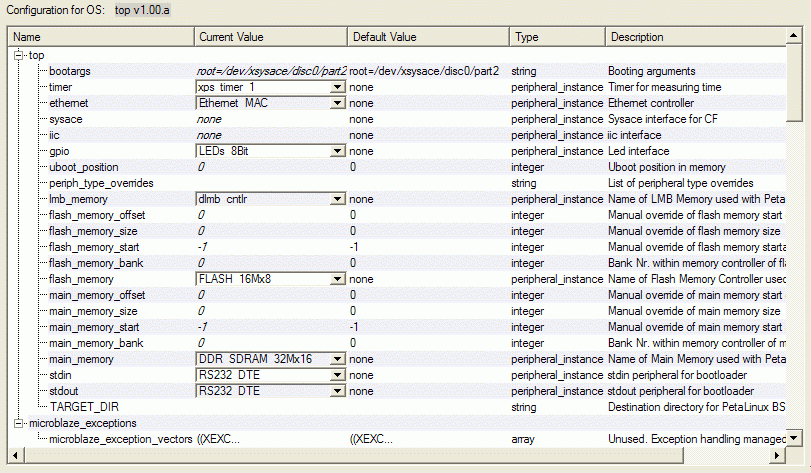Click the Current Value column header
This screenshot has width=811, height=473.
[270, 37]
